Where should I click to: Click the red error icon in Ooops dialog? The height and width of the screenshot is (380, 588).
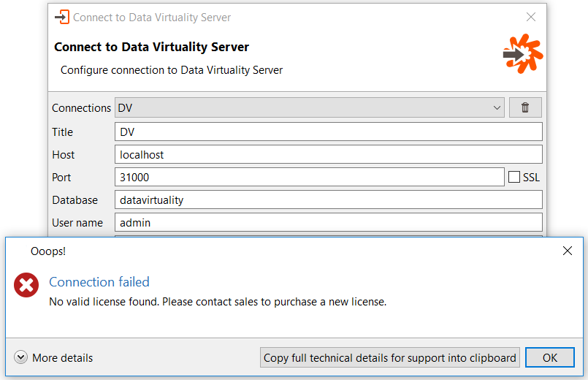click(26, 285)
